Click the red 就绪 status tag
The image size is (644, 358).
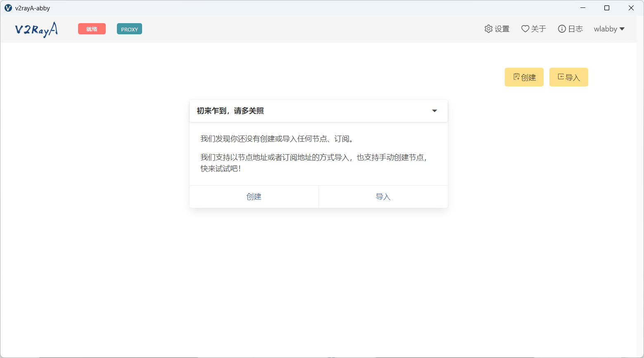click(92, 29)
